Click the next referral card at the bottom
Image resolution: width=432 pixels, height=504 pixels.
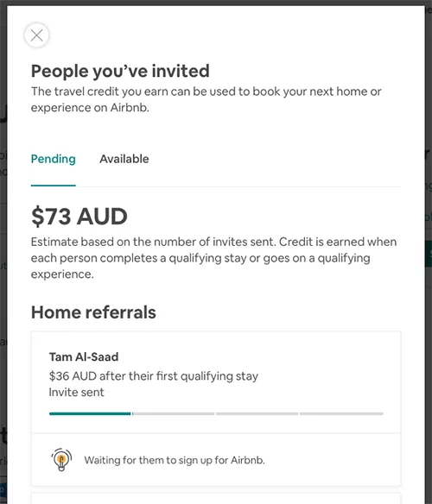click(x=216, y=498)
